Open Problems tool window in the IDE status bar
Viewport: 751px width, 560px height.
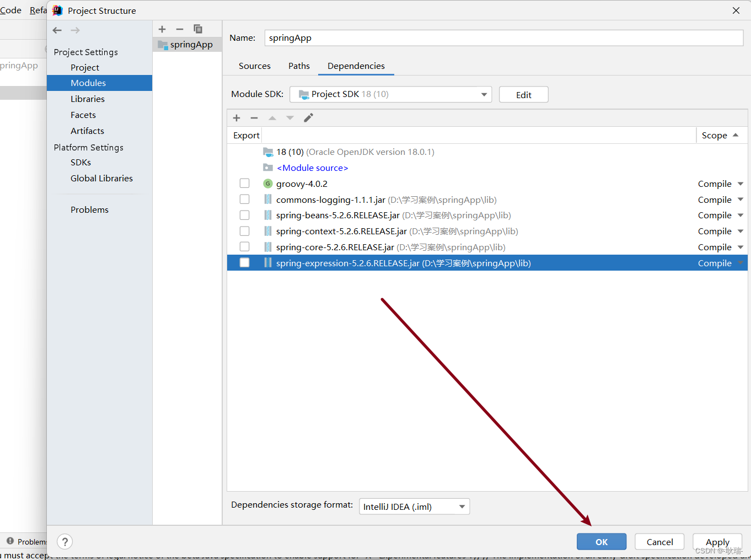click(x=26, y=541)
